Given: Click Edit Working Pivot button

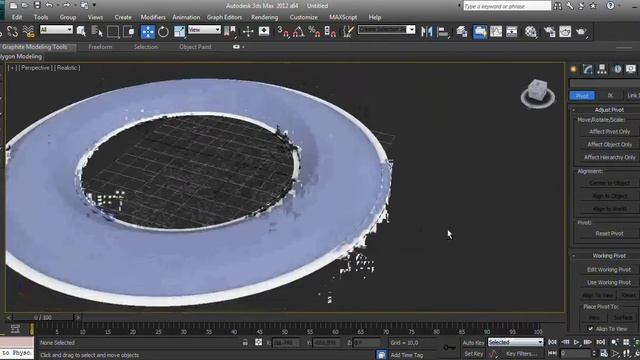Looking at the screenshot, I should [609, 270].
